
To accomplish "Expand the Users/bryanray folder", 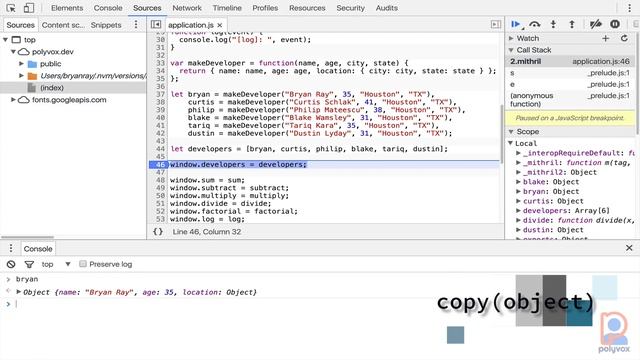I will click(x=21, y=76).
